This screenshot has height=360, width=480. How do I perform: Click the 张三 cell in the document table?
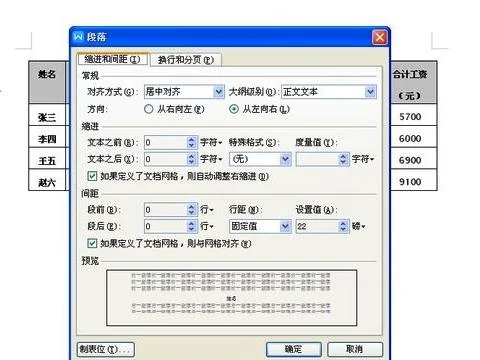[47, 114]
